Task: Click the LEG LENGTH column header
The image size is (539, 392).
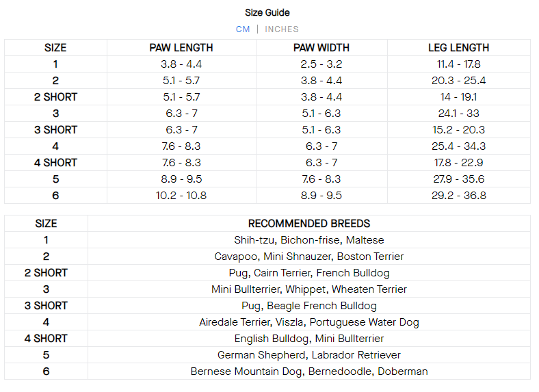Action: tap(458, 48)
